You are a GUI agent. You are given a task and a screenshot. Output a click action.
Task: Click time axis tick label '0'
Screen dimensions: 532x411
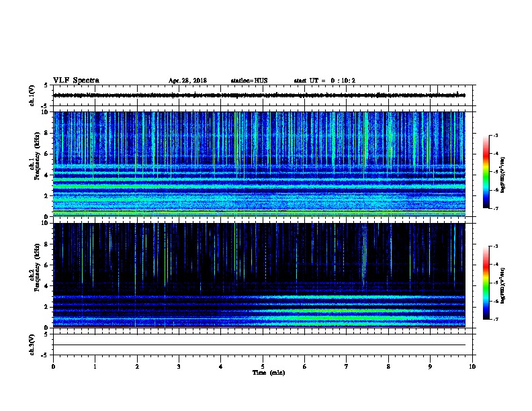53,367
